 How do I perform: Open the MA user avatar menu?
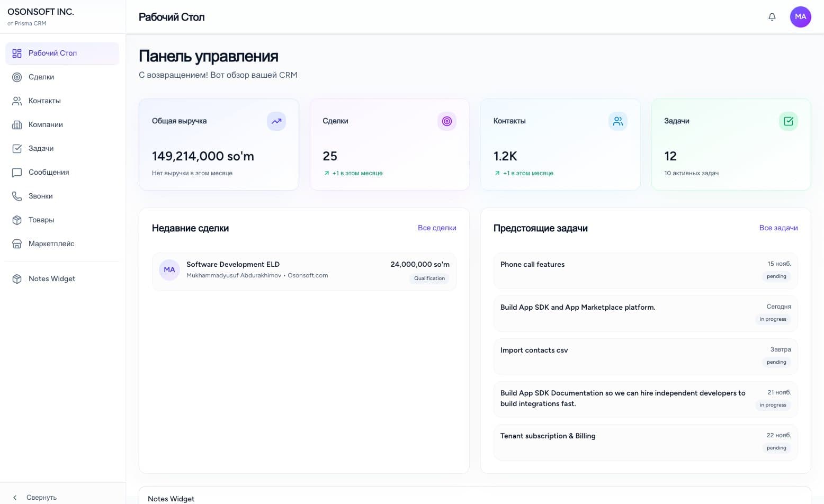800,17
